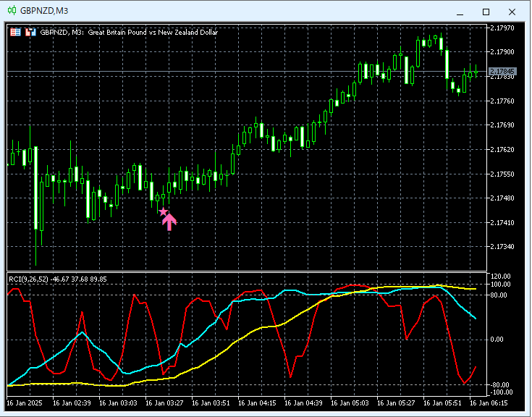Click the pink up arrow signal
The image size is (532, 417).
[x=169, y=222]
